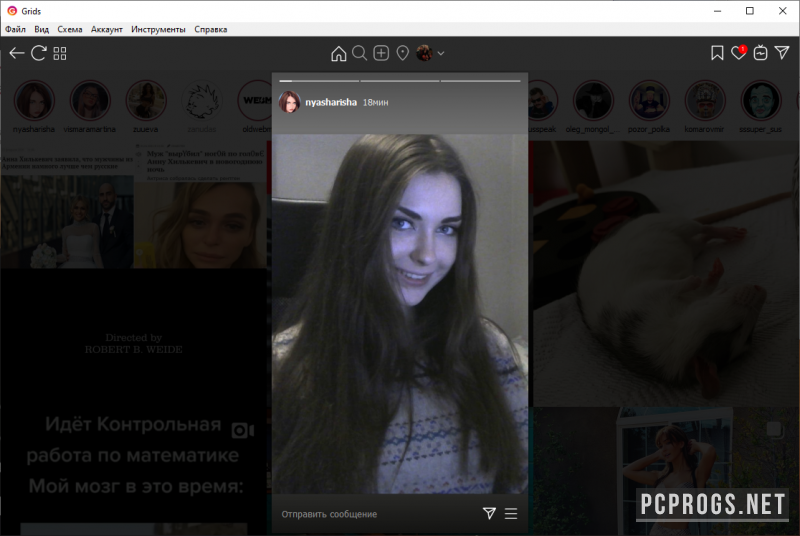The image size is (800, 536).
Task: Open vismaramartina story circle
Action: (90, 100)
